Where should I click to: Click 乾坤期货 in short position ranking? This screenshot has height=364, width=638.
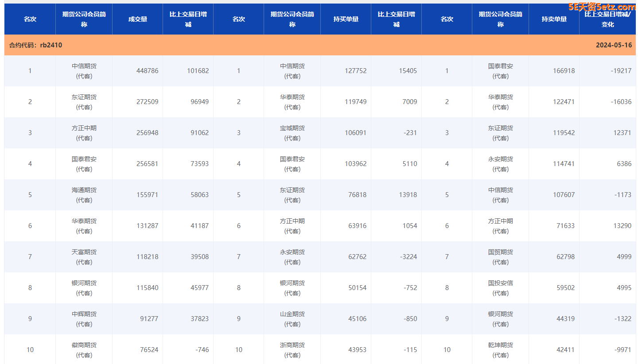click(501, 345)
